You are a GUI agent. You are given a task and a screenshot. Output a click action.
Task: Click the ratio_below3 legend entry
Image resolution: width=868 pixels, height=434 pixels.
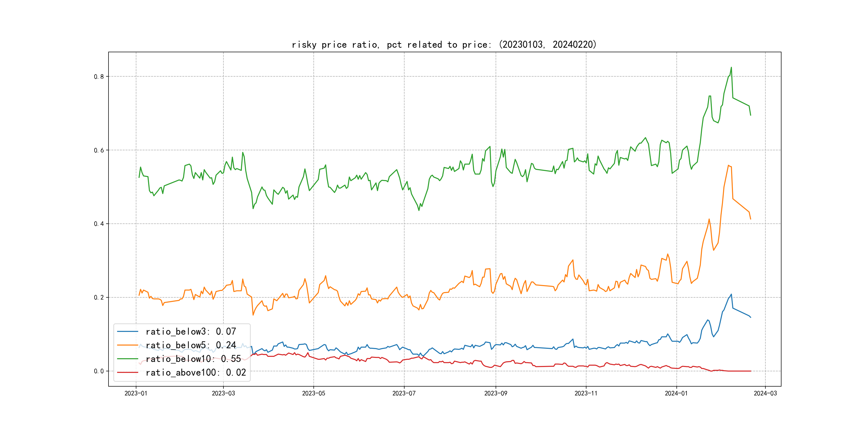190,332
